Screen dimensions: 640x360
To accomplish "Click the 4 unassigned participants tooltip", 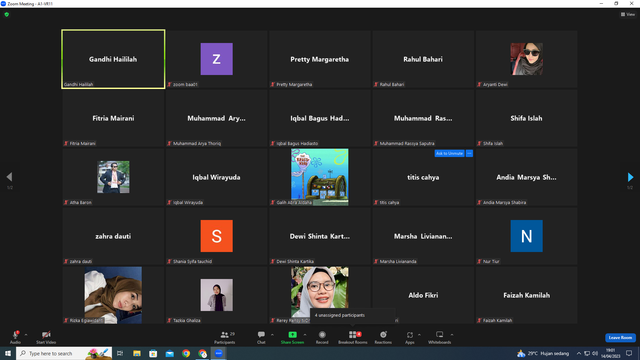I will [x=353, y=315].
